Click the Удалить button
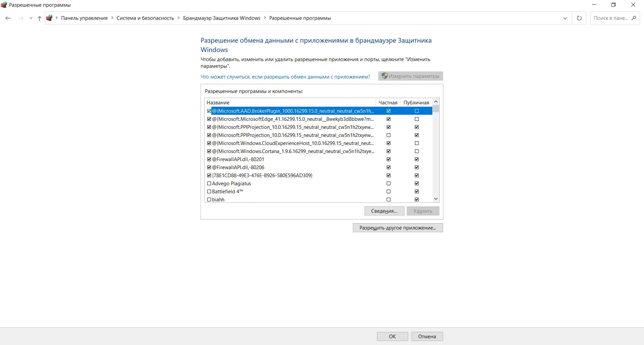The width and height of the screenshot is (644, 345). (423, 211)
